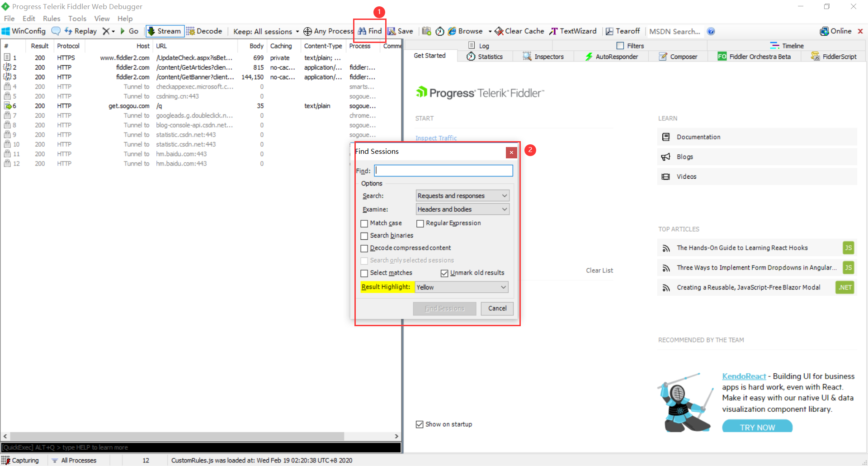The width and height of the screenshot is (868, 466).
Task: Open the Search dropdown Requests and responses
Action: (462, 195)
